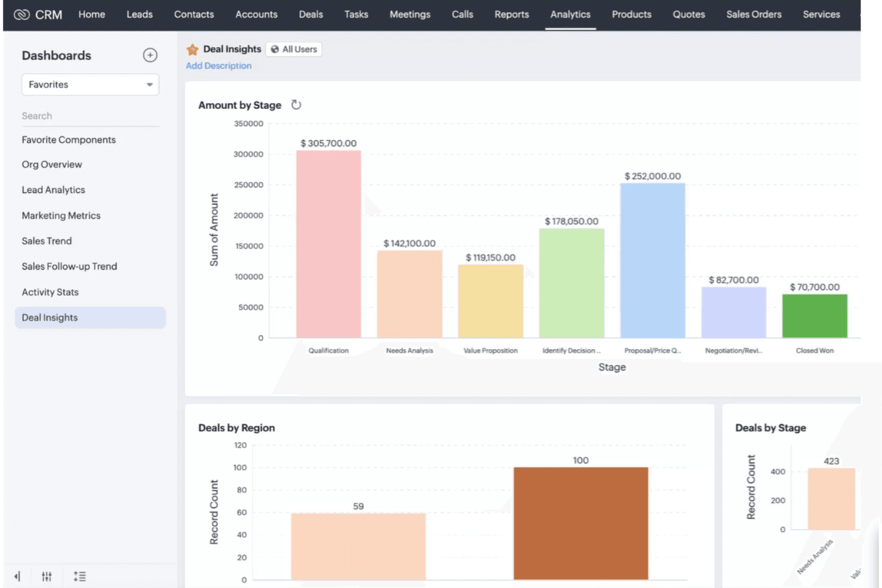
Task: Click the Identify Decision bar at $178,050.00
Action: [x=572, y=284]
